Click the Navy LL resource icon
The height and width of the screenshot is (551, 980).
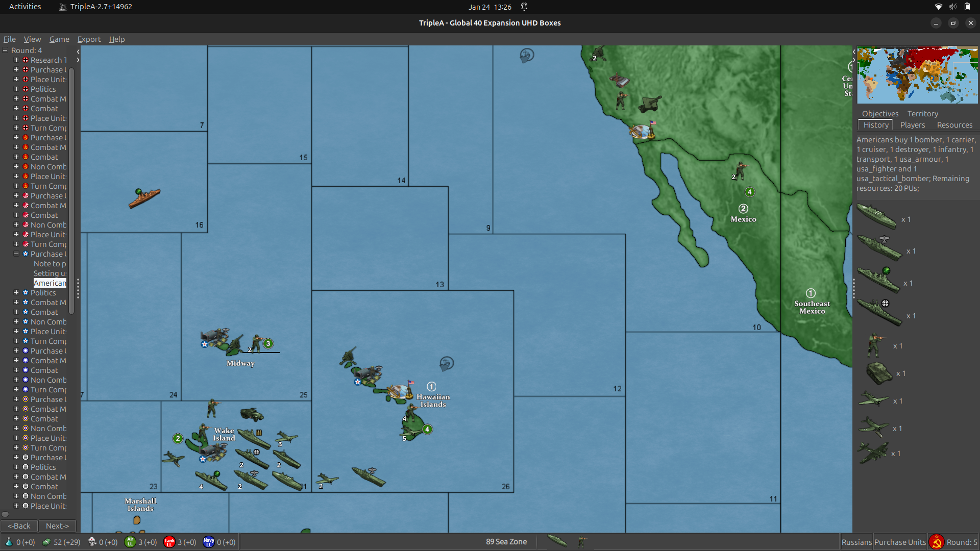click(208, 542)
